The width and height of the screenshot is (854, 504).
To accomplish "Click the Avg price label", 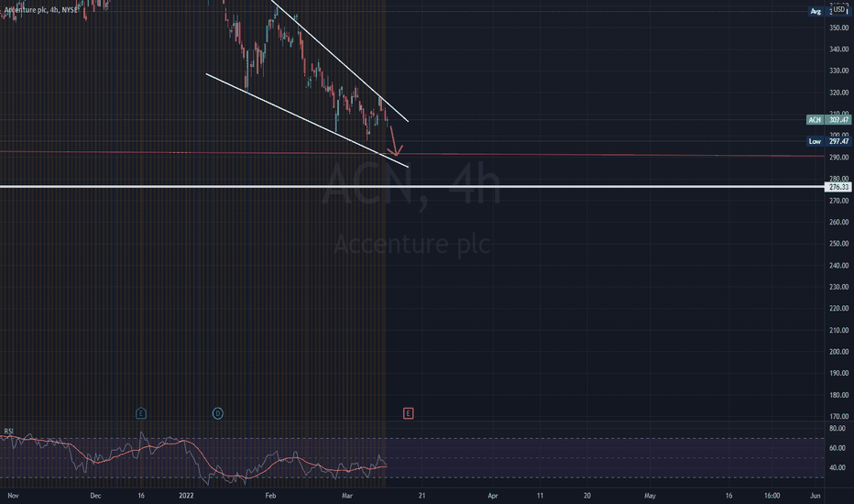I will click(816, 11).
